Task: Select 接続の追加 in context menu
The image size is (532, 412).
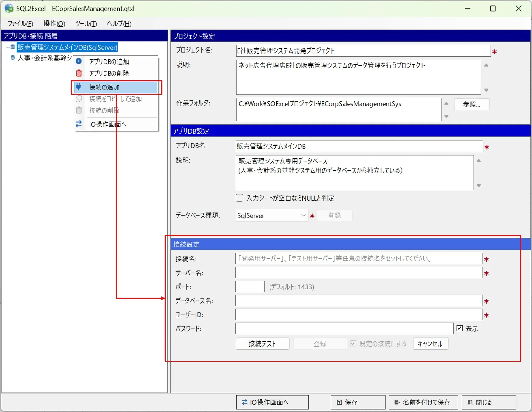Action: (116, 87)
